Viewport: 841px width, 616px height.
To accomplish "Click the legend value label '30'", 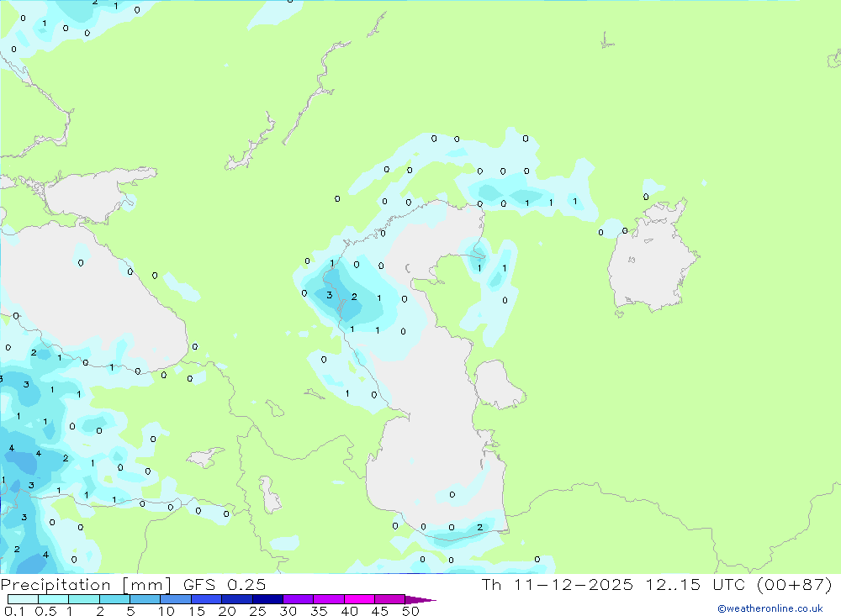I will click(288, 611).
